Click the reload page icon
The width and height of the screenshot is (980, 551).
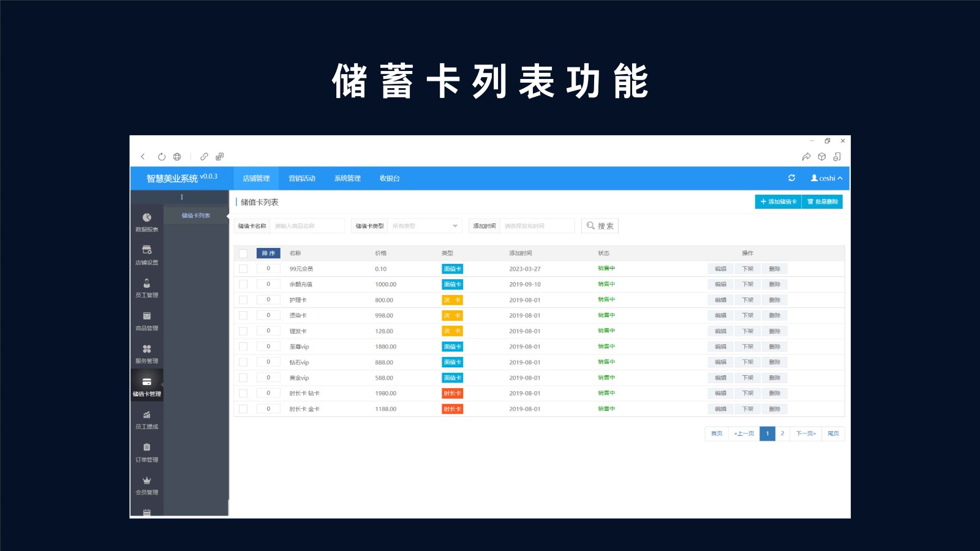click(x=162, y=157)
